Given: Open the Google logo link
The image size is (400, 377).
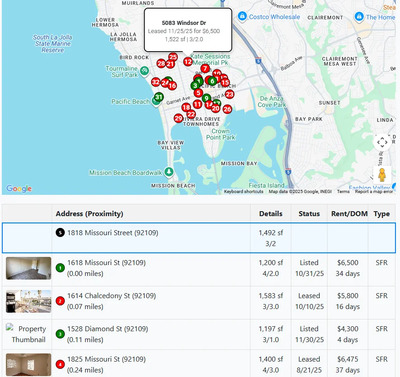Looking at the screenshot, I should tap(19, 188).
